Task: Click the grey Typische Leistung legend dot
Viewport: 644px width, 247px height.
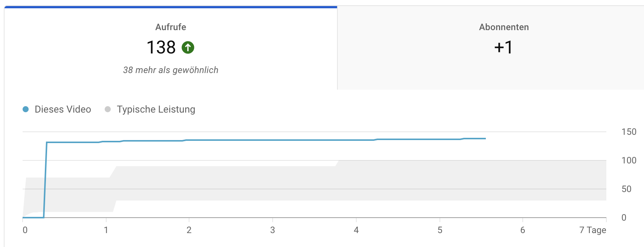Action: click(x=108, y=109)
